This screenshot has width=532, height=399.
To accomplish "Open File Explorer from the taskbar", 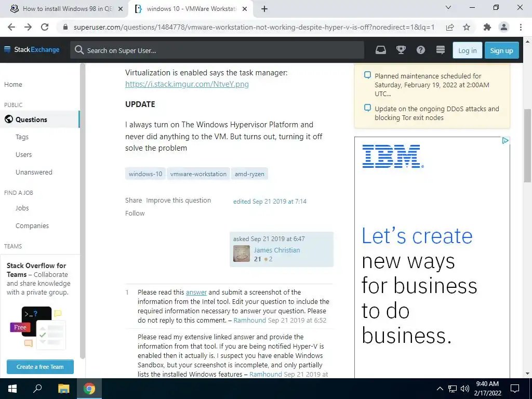I will (x=63, y=389).
